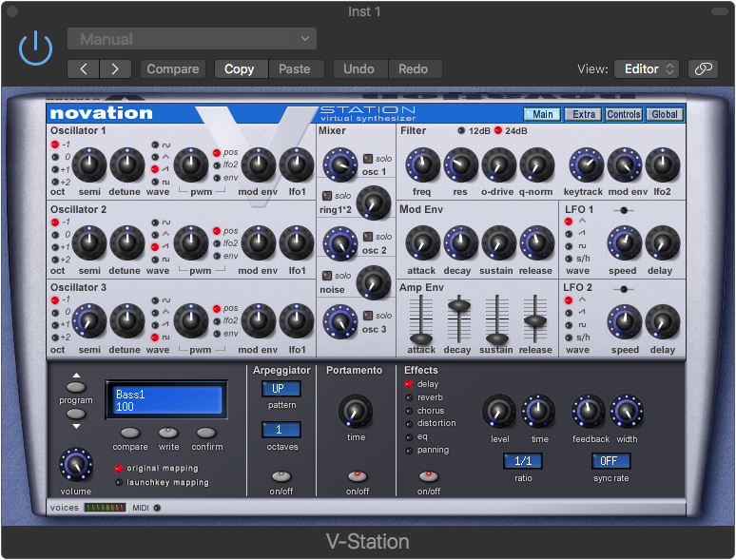
Task: Click LFO 1 speed knob
Action: pos(625,243)
